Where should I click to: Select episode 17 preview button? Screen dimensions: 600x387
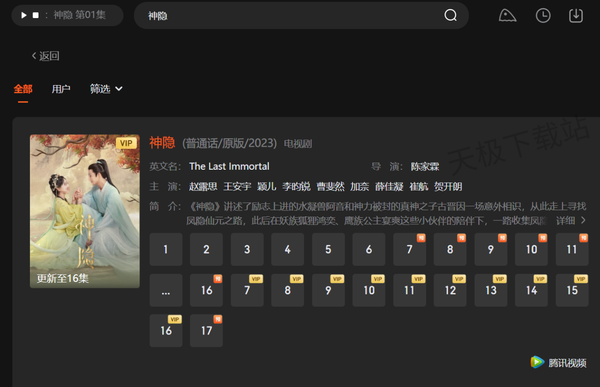tap(206, 331)
